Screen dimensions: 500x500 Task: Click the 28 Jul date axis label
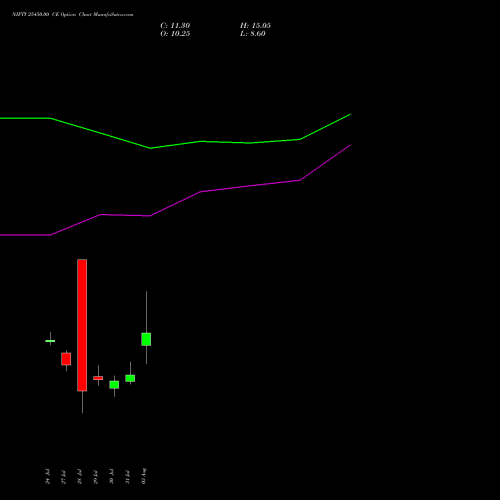[x=79, y=476]
